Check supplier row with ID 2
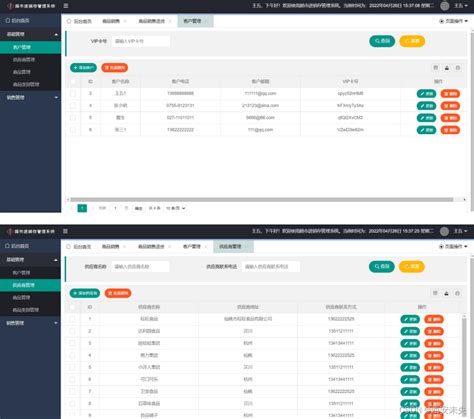Viewport: 474px width, 419px height. (x=72, y=331)
